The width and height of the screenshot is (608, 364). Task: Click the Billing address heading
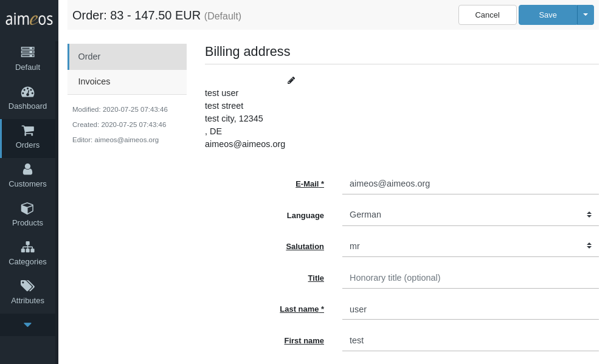coord(247,52)
